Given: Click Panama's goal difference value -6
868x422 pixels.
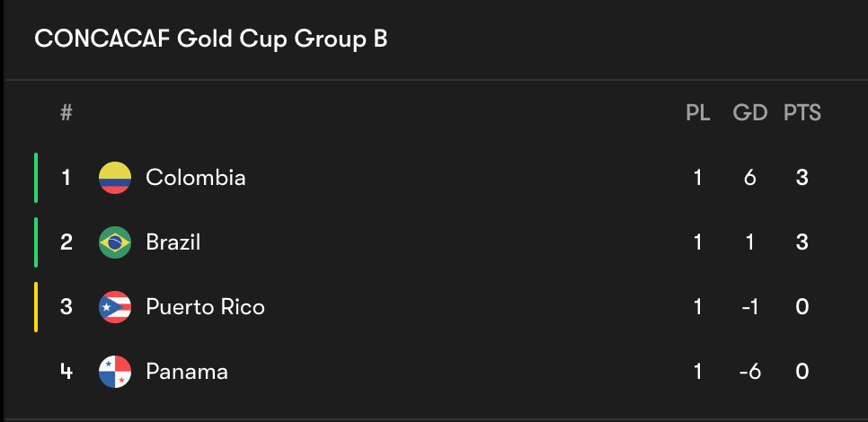Looking at the screenshot, I should (x=750, y=372).
